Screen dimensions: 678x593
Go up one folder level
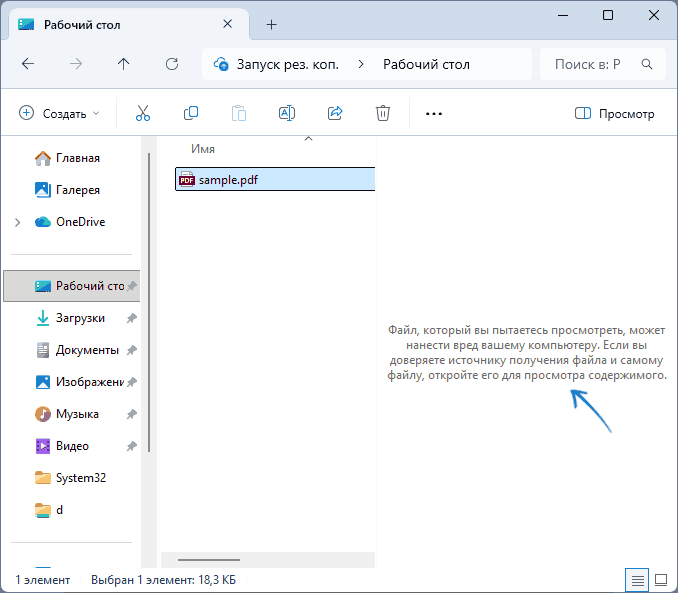(x=124, y=64)
